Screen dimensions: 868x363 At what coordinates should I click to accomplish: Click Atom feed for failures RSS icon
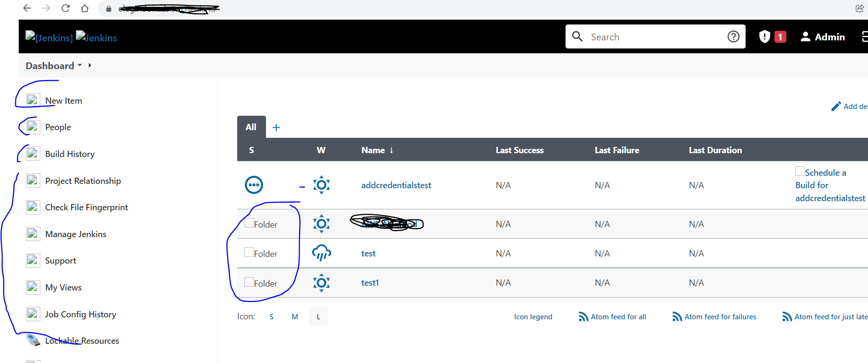pos(677,316)
